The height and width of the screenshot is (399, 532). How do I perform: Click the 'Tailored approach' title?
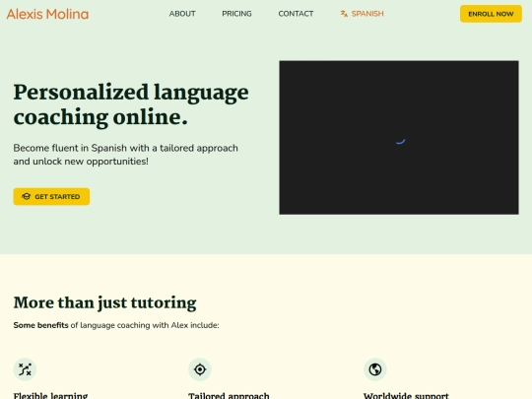pos(229,396)
